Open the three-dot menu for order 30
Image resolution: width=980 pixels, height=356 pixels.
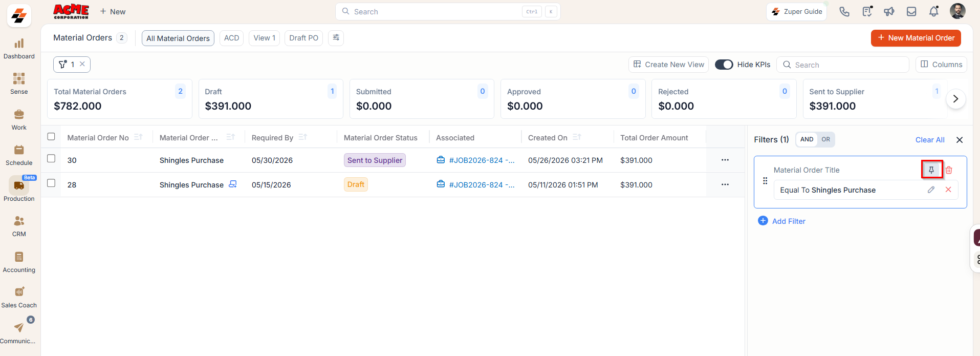click(725, 160)
